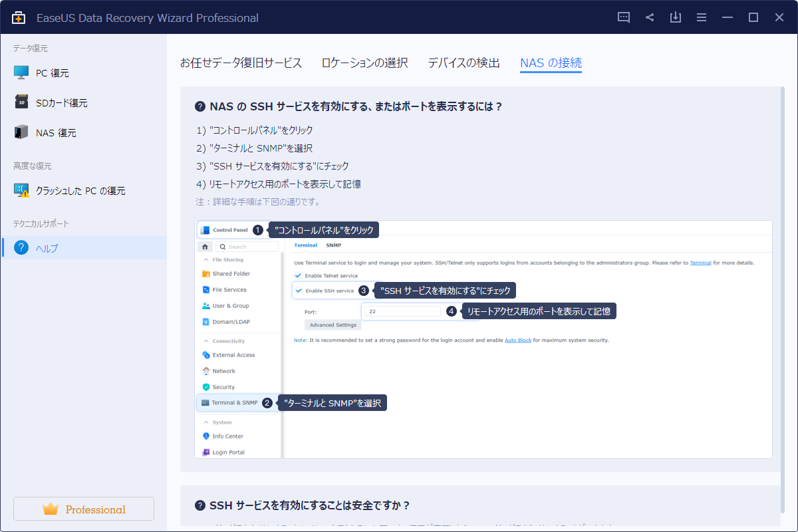Click the クラッシュした PC warning icon

point(21,190)
